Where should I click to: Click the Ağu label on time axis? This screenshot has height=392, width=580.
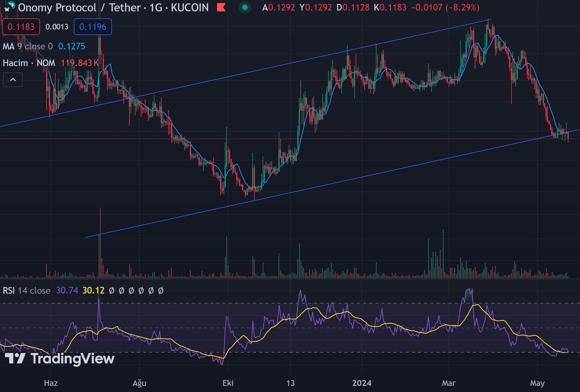tap(139, 382)
